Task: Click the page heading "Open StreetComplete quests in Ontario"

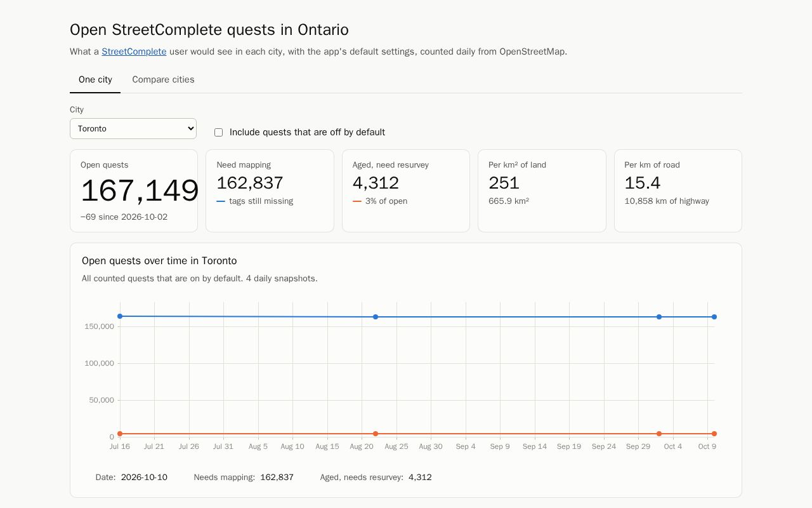Action: point(209,30)
